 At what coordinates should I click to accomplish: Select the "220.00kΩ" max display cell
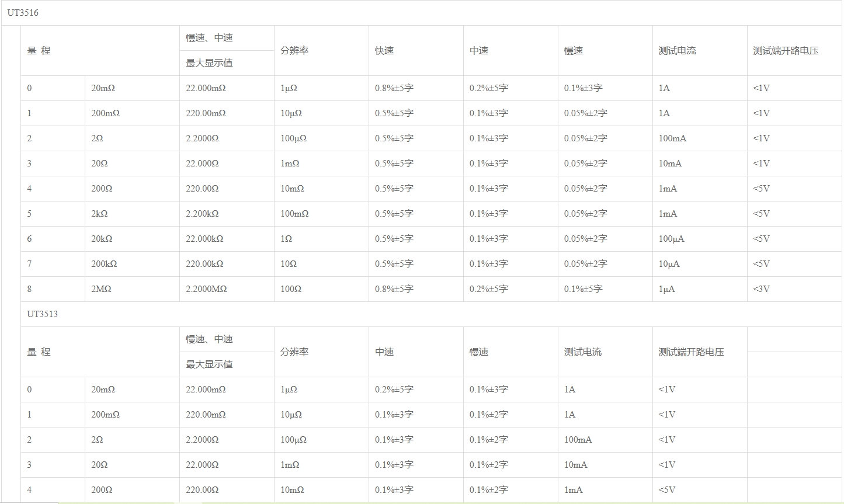[x=204, y=264]
